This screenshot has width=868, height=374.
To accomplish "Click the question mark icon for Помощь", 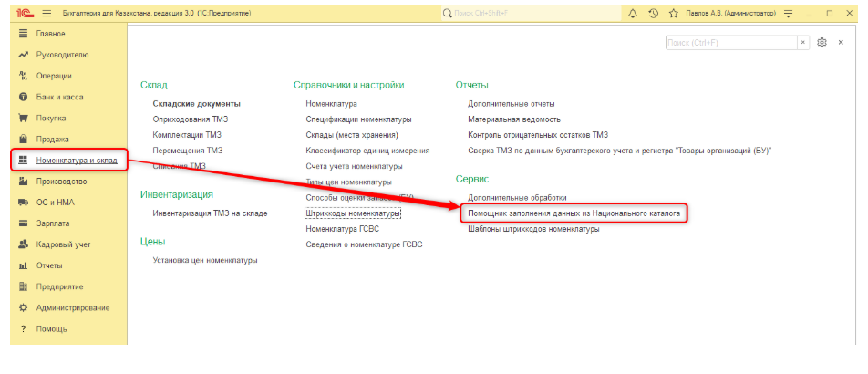I will point(23,328).
